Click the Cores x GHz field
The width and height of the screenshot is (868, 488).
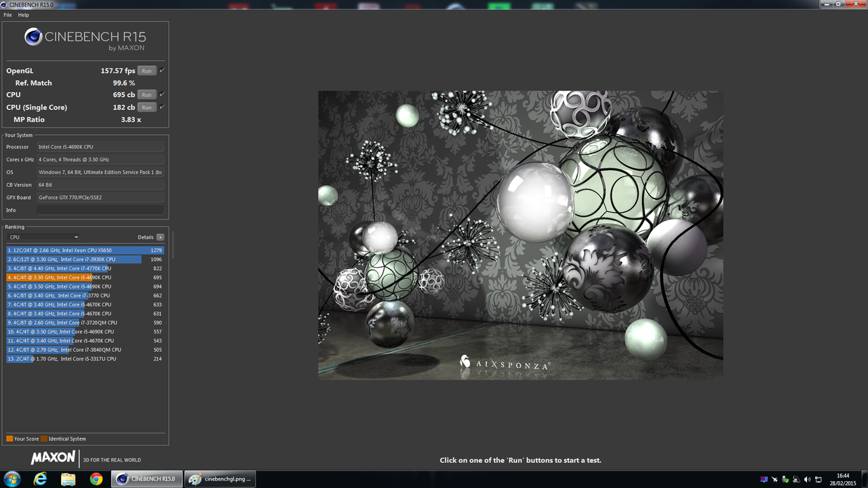click(100, 159)
